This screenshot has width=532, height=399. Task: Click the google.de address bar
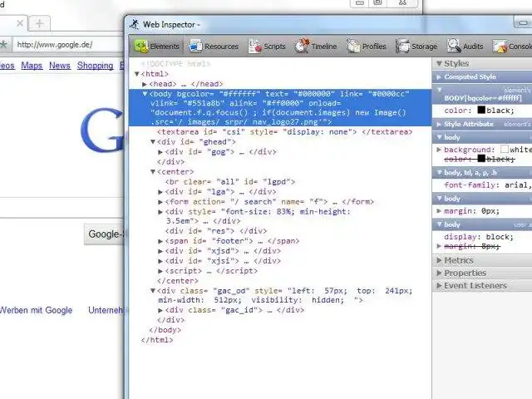tap(68, 44)
